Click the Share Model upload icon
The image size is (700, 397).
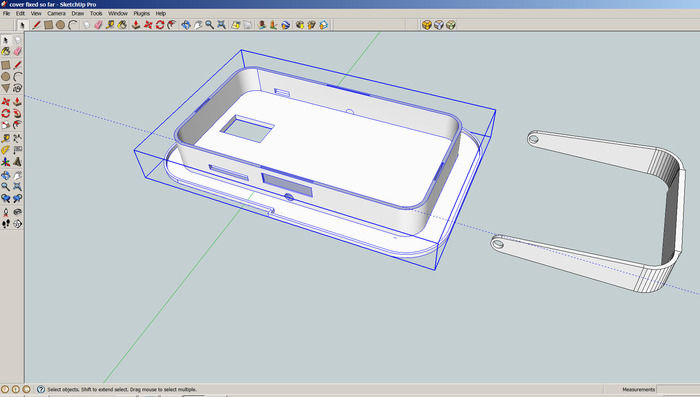[x=311, y=25]
